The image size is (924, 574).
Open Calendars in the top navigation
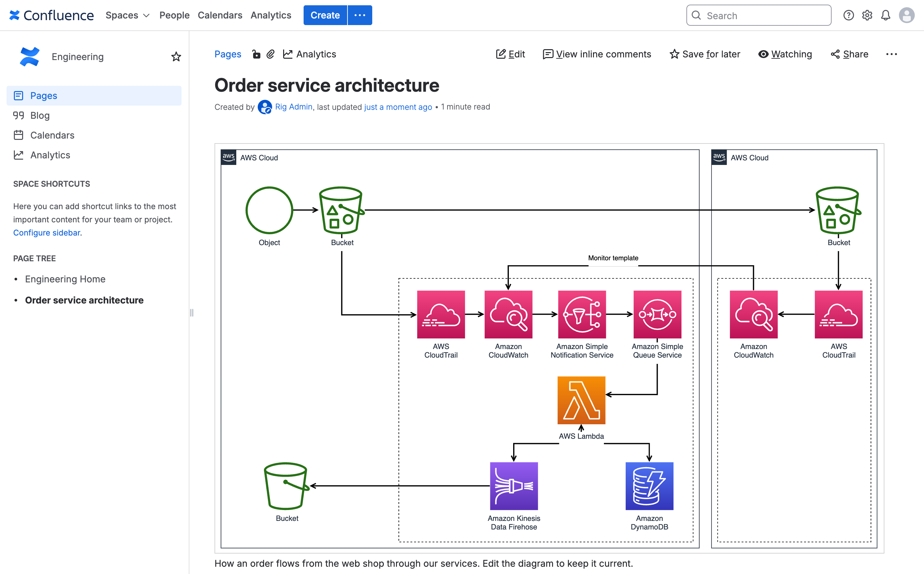coord(220,15)
